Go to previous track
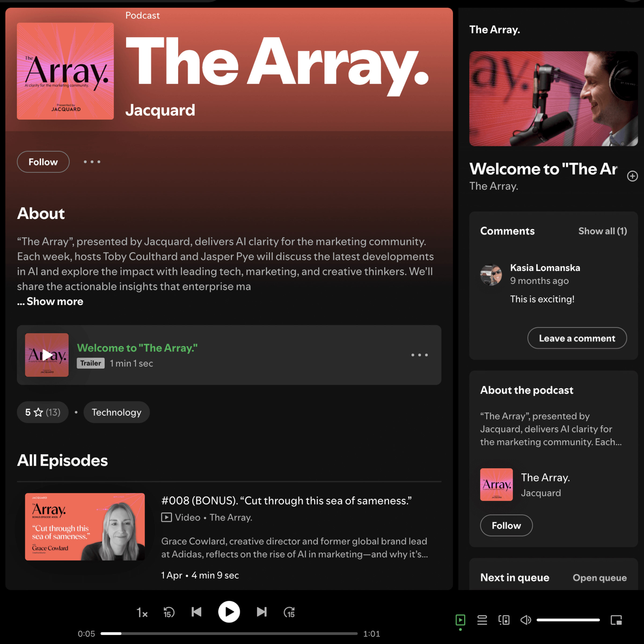The image size is (644, 644). [x=196, y=612]
